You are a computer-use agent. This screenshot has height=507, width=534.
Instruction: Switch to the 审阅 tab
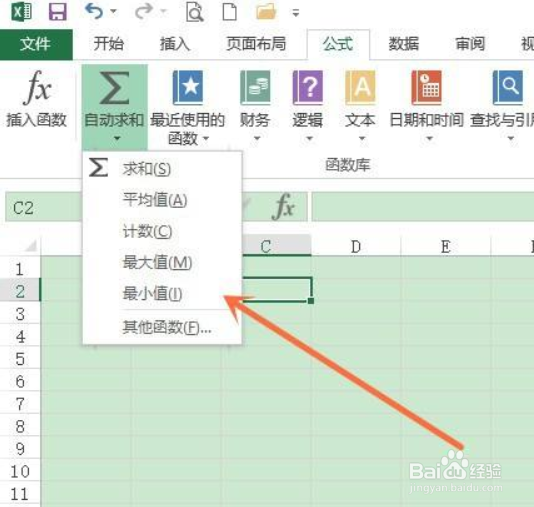click(470, 44)
